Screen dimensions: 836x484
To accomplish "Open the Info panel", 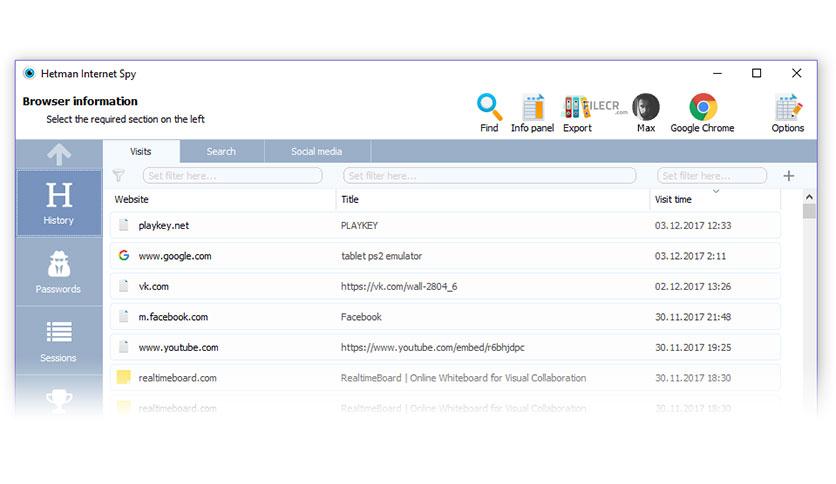I will 532,112.
